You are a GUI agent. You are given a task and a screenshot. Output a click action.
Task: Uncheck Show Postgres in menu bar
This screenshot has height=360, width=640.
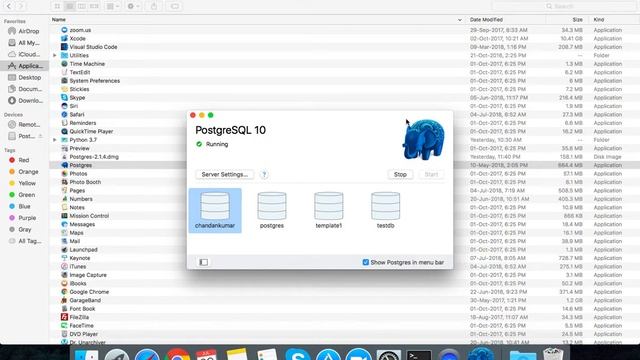[x=366, y=262]
